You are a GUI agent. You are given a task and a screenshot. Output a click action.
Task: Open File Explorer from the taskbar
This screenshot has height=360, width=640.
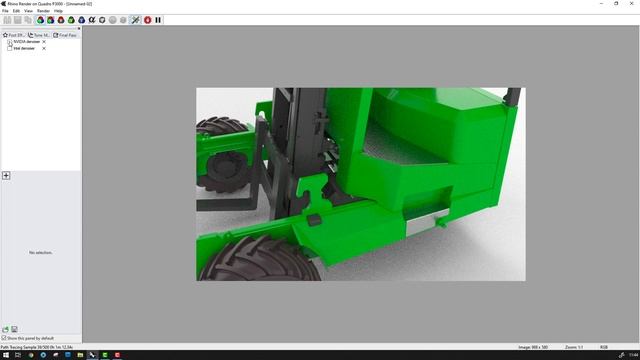pos(80,355)
